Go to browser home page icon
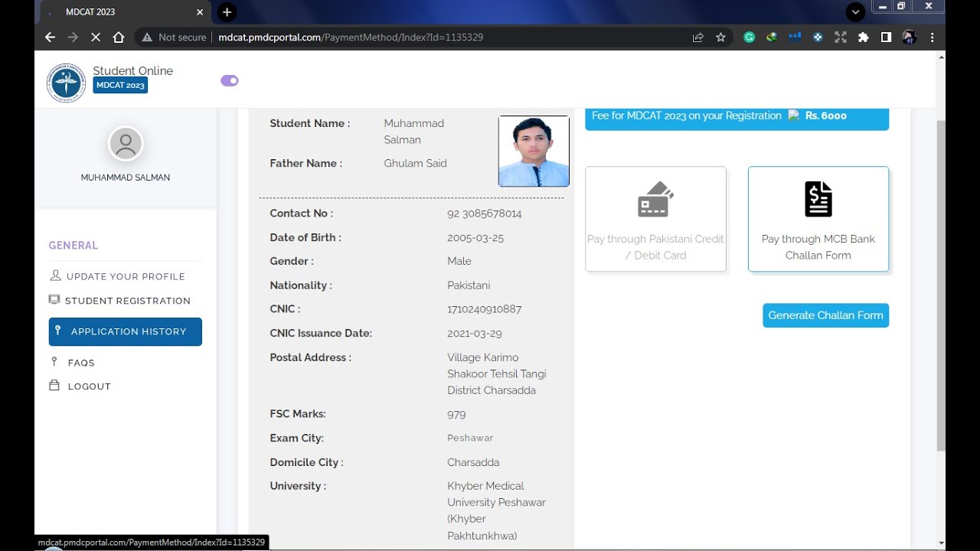The image size is (980, 551). pos(118,37)
